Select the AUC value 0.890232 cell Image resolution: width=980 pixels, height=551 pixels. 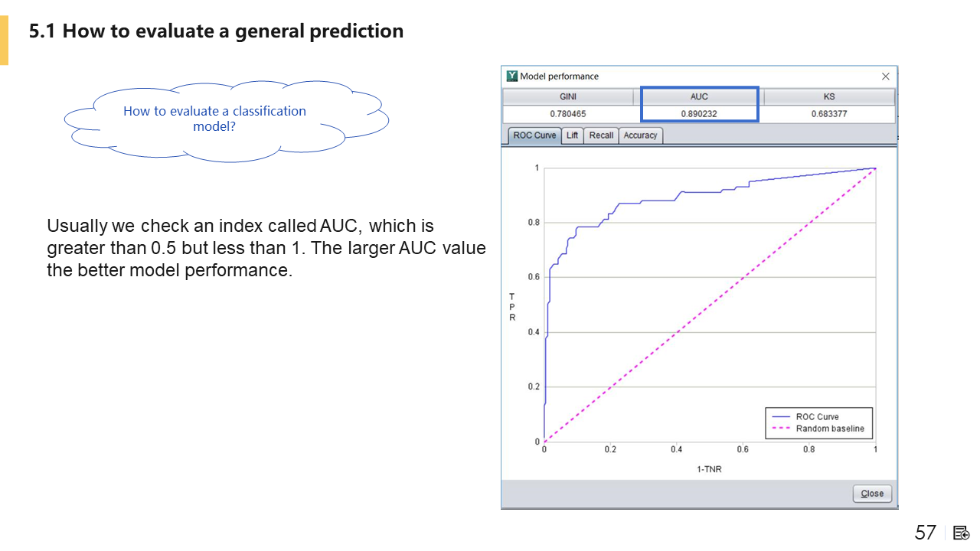click(699, 114)
